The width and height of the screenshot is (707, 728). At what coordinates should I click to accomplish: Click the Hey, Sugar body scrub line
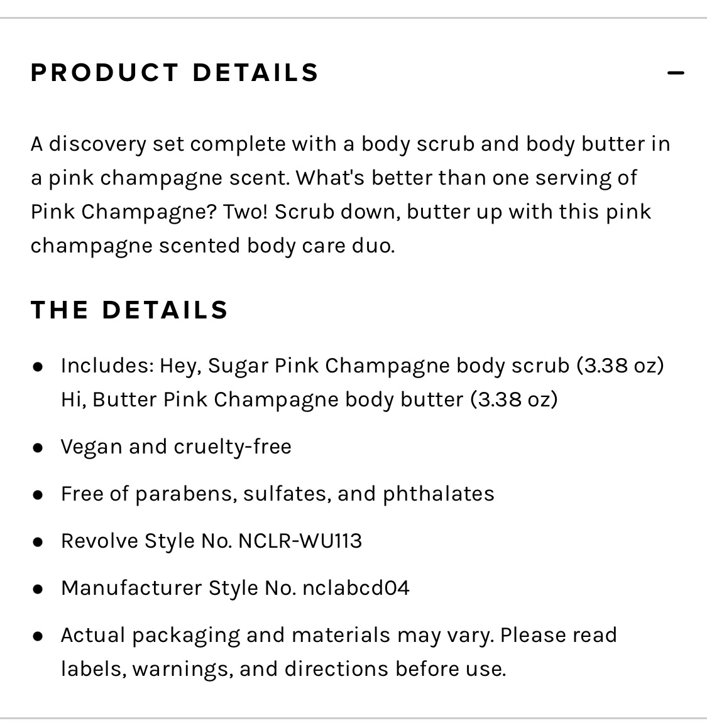click(x=362, y=366)
